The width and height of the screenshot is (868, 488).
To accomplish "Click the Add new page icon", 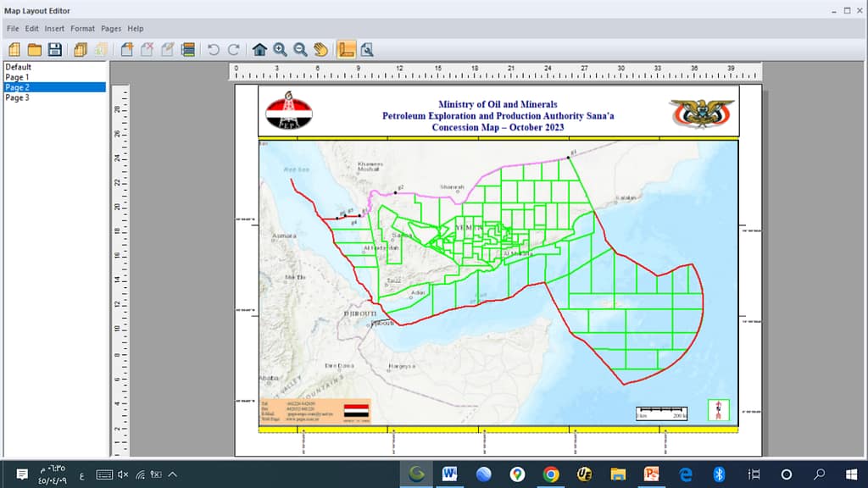I will click(126, 49).
